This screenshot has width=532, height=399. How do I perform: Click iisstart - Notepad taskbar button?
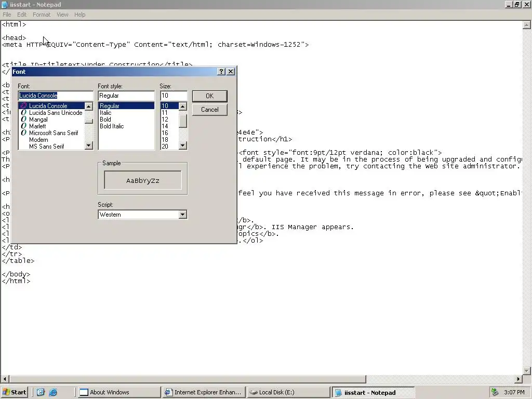tap(373, 392)
